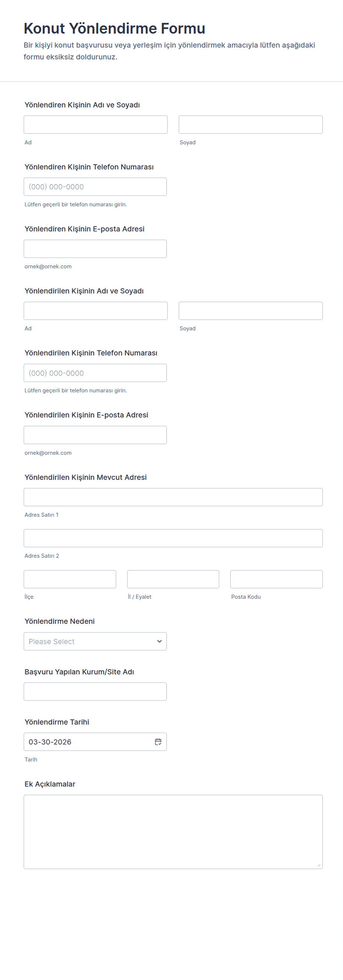Click the Adres Satırı 2 input

click(173, 538)
